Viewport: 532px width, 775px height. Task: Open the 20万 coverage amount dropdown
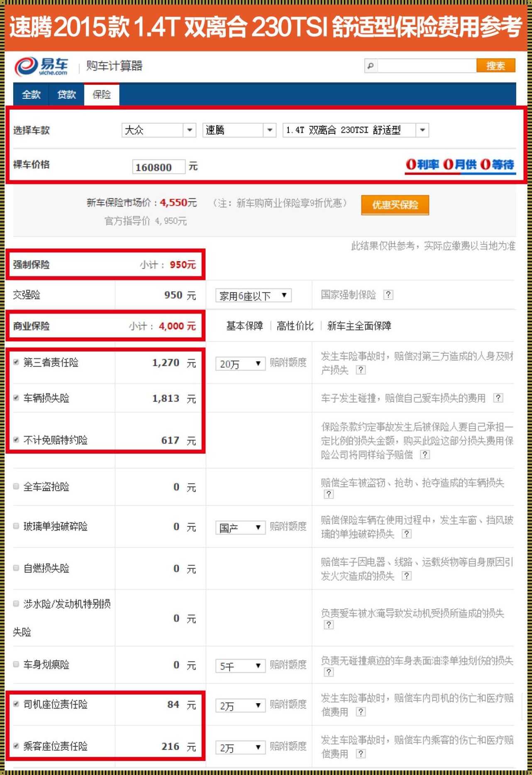pyautogui.click(x=240, y=364)
